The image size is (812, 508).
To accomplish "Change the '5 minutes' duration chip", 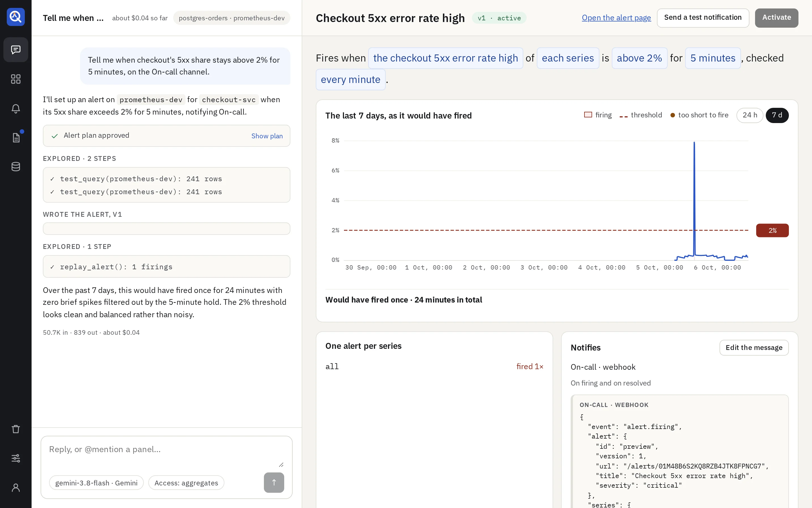I will tap(713, 58).
